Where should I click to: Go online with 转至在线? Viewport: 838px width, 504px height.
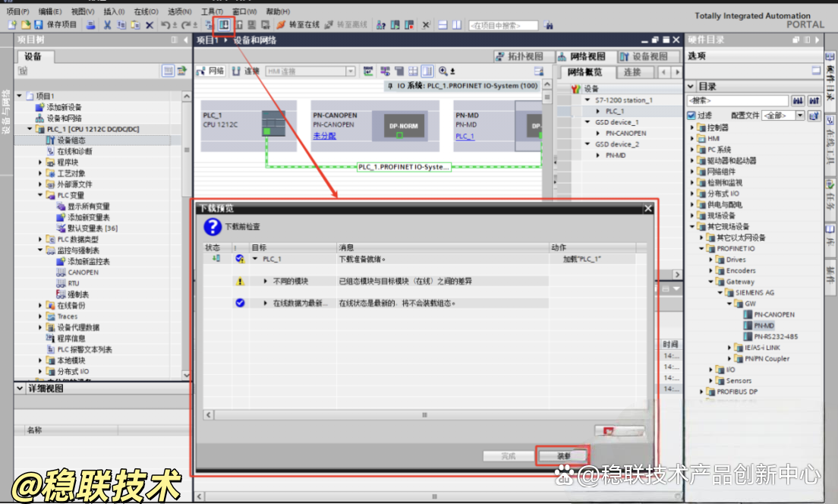tap(298, 24)
